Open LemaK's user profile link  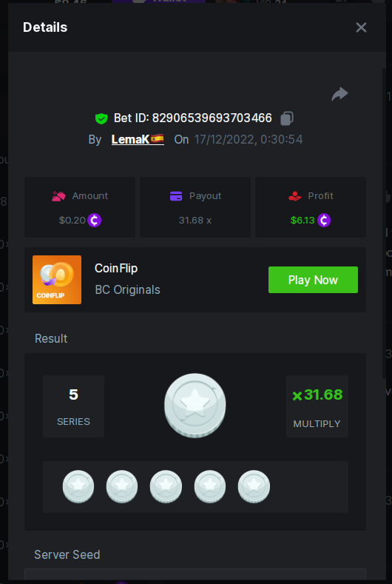(x=138, y=139)
